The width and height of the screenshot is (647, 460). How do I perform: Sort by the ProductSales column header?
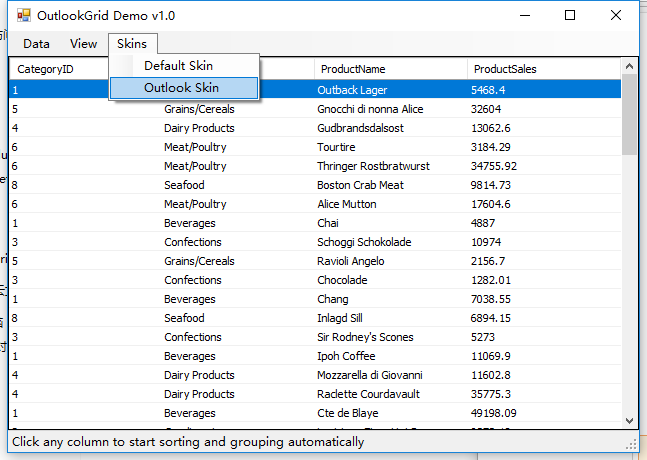tap(505, 69)
